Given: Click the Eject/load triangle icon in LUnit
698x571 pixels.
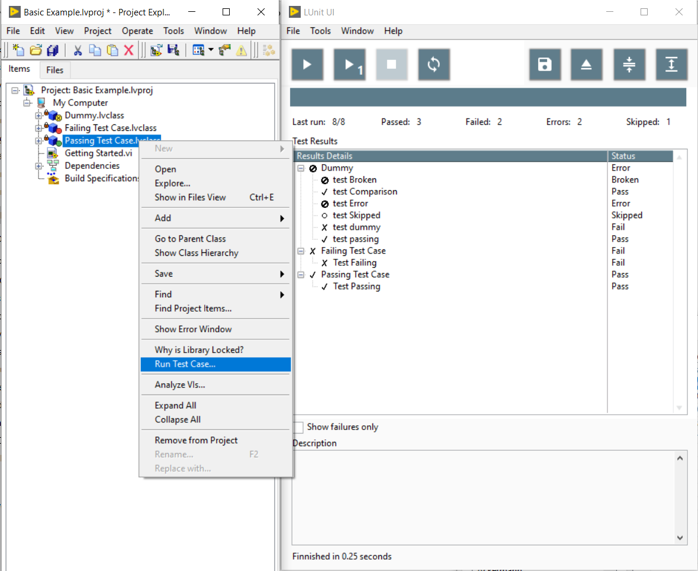Looking at the screenshot, I should pos(586,65).
